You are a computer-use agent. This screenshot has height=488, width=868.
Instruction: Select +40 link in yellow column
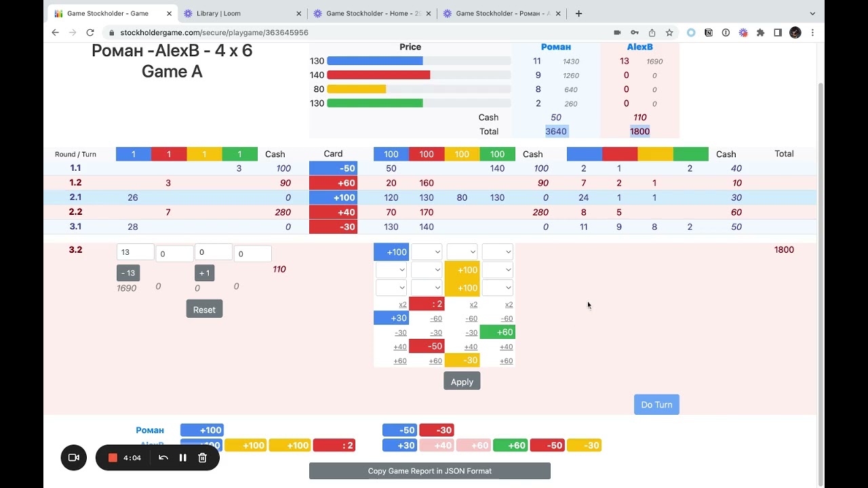[471, 347]
